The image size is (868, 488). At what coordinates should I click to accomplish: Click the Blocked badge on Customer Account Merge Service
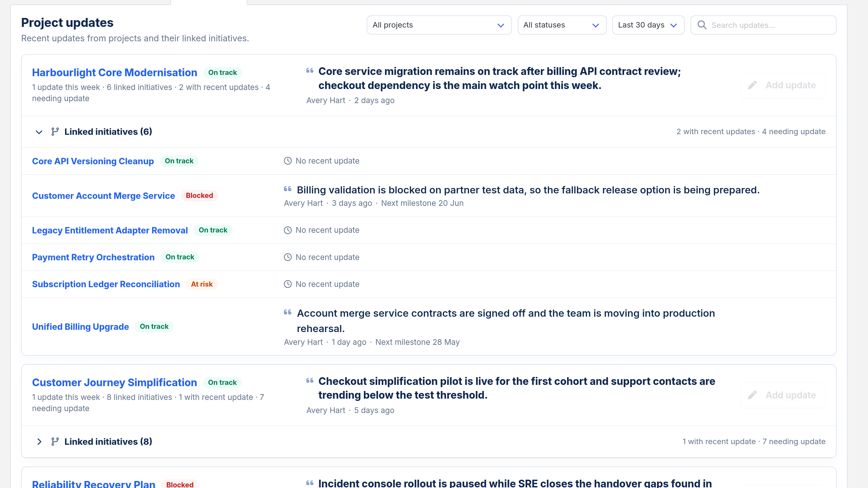pos(199,196)
